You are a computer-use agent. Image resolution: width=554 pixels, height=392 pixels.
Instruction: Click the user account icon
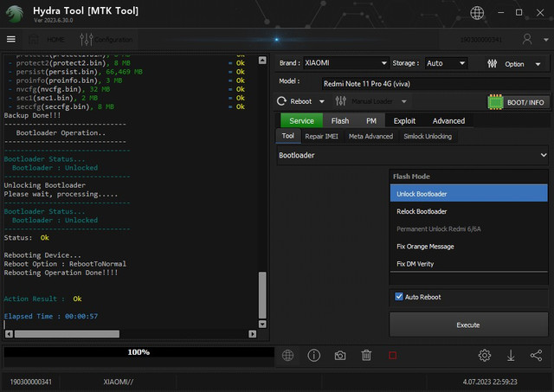[x=527, y=39]
